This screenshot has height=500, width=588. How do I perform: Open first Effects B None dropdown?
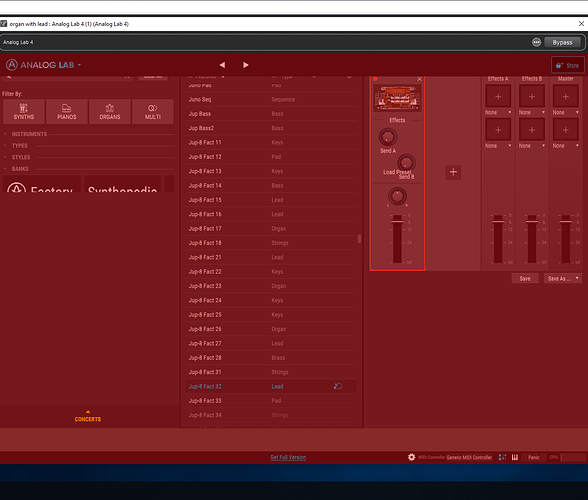click(x=532, y=113)
